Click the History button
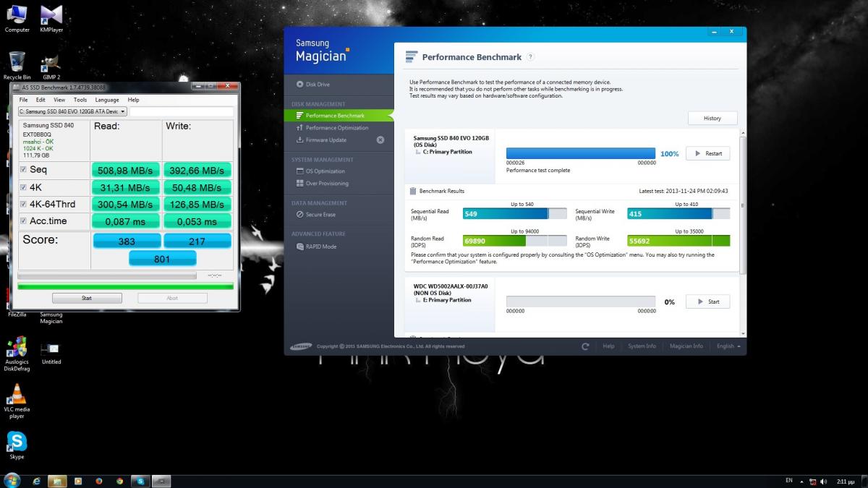868x488 pixels. pyautogui.click(x=712, y=118)
